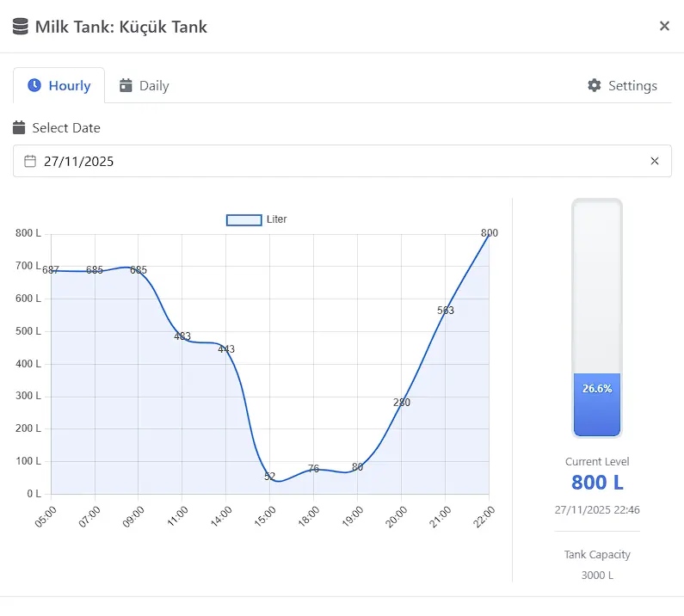Click the Hourly clock icon
The height and width of the screenshot is (616, 684).
point(34,85)
